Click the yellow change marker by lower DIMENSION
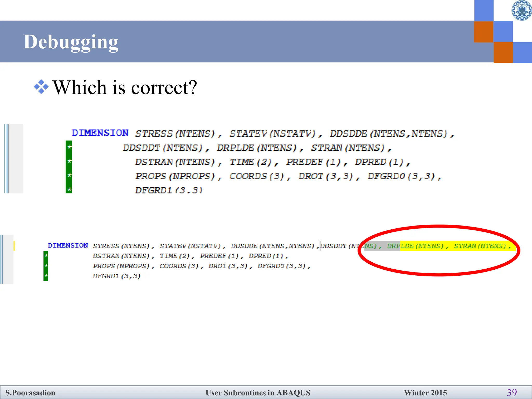Screen dimensions: 532x399 (14, 246)
